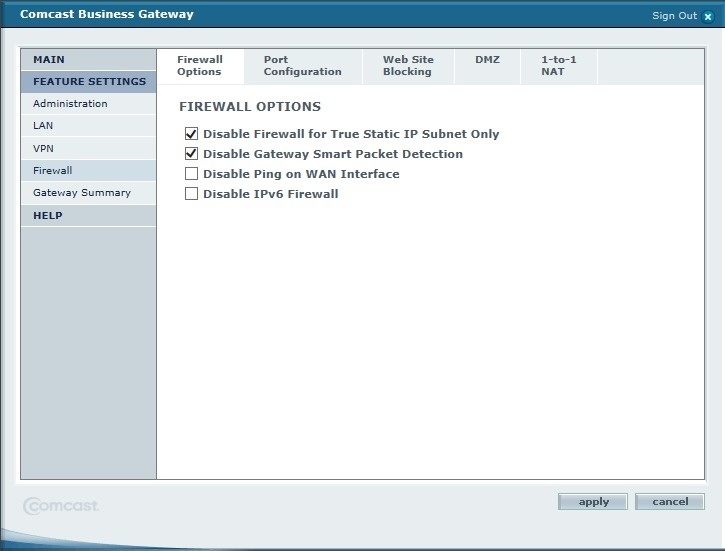Screen dimensions: 725x551
Task: Click the Disable IPv6 Firewall label text
Action: click(x=271, y=194)
